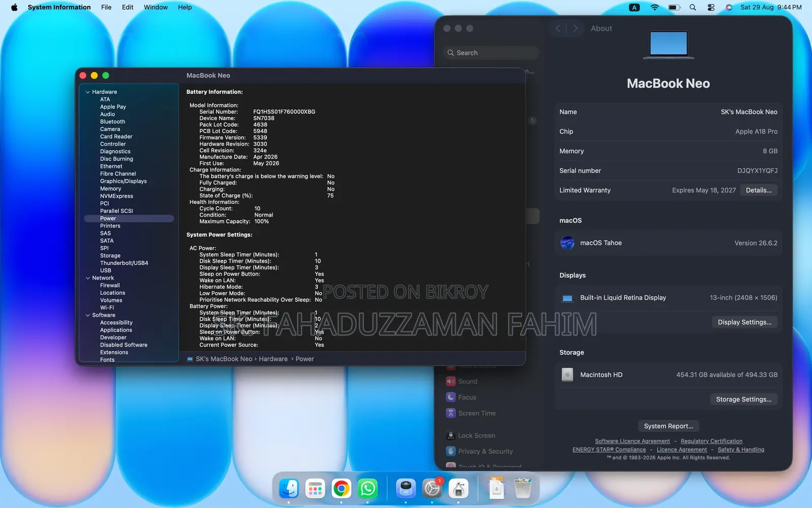The width and height of the screenshot is (812, 508).
Task: Open the Preview app in Dock
Action: (x=405, y=489)
